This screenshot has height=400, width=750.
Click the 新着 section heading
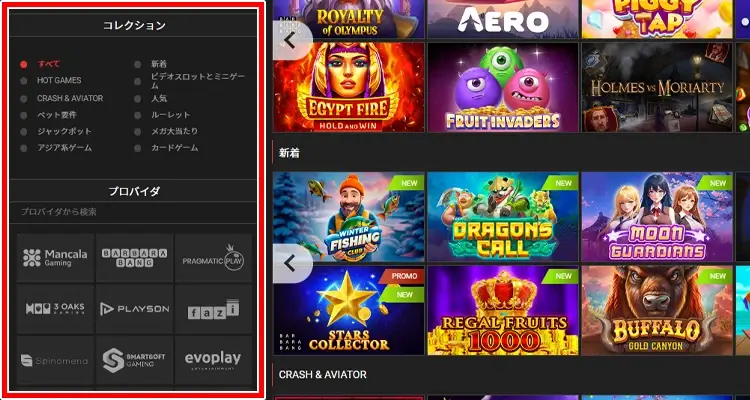289,153
